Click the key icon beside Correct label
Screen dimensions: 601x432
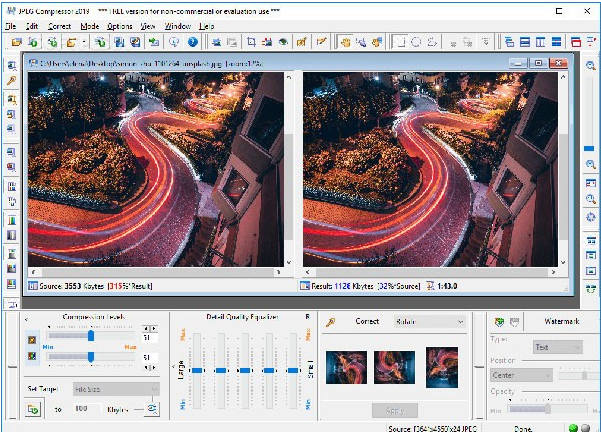(x=331, y=322)
